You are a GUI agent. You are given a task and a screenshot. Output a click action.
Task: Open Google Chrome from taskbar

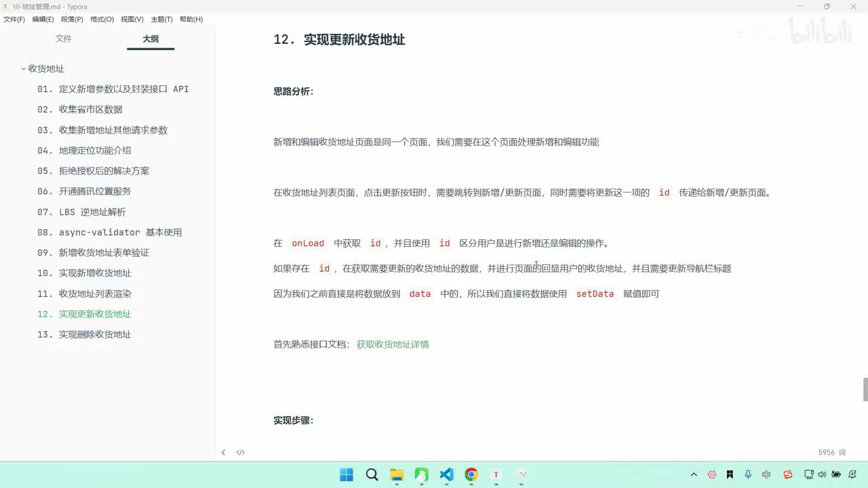(471, 474)
